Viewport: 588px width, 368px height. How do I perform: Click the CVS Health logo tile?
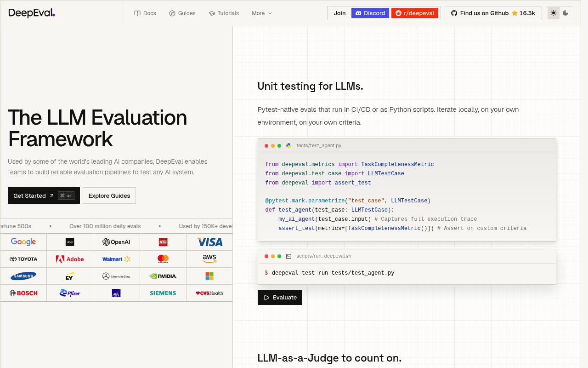(209, 293)
